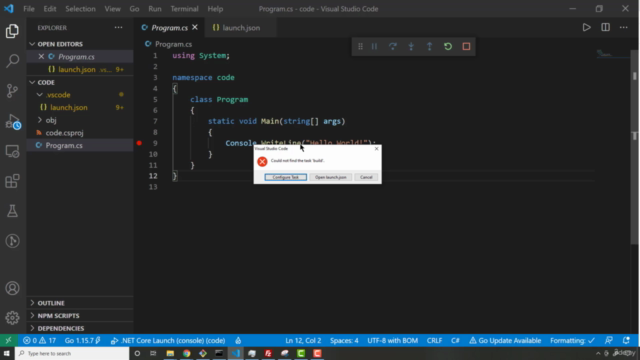Click Ln 12, Col 2 cursor position
The width and height of the screenshot is (640, 360).
(x=303, y=340)
